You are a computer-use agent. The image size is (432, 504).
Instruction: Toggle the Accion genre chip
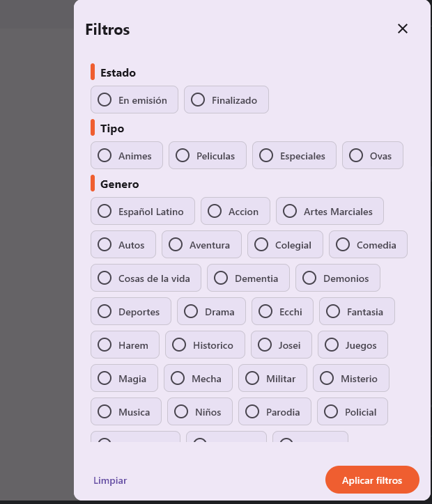[x=235, y=212]
